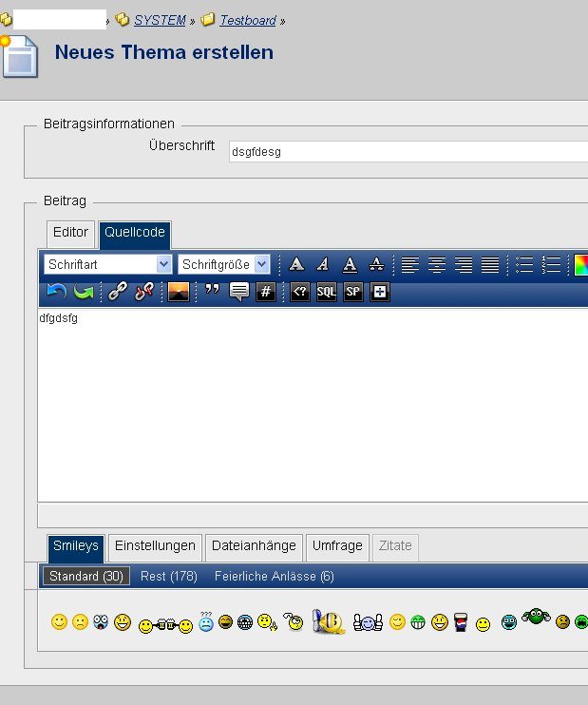Insert an image via sunset icon
The image size is (588, 705).
[178, 292]
